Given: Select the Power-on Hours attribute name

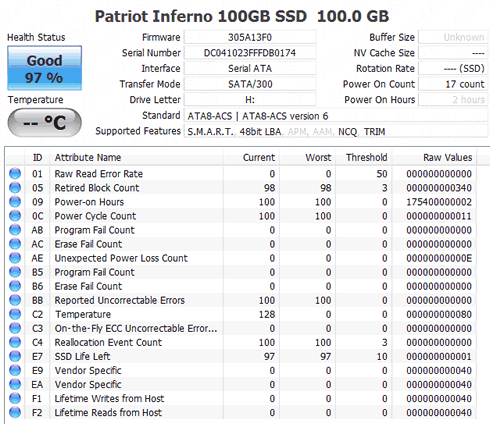Looking at the screenshot, I should tap(89, 202).
